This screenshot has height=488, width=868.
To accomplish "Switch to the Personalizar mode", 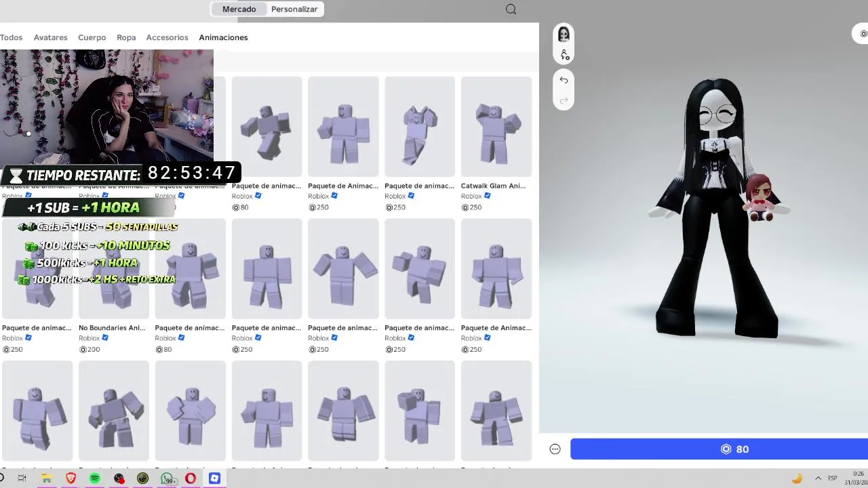I will (x=294, y=9).
